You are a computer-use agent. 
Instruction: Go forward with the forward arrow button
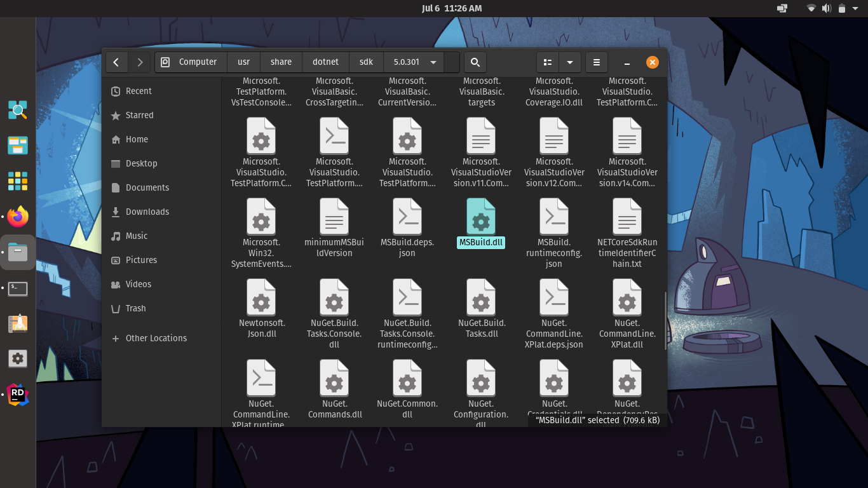140,62
